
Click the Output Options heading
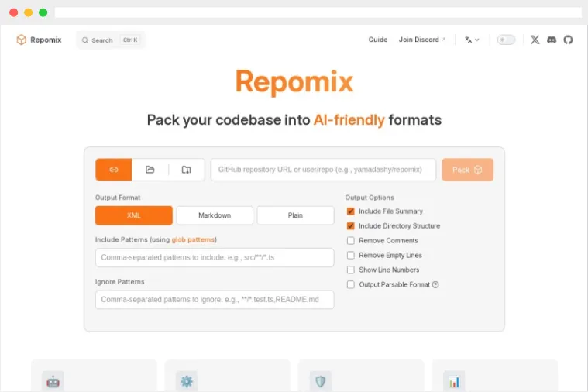[370, 198]
